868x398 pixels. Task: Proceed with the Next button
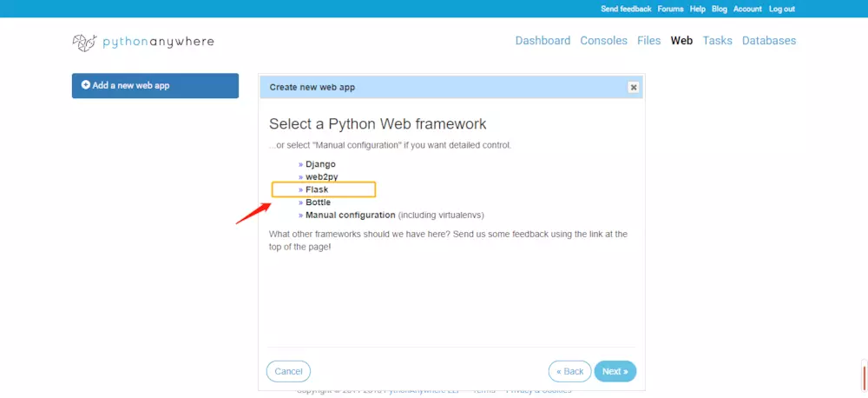click(x=615, y=371)
